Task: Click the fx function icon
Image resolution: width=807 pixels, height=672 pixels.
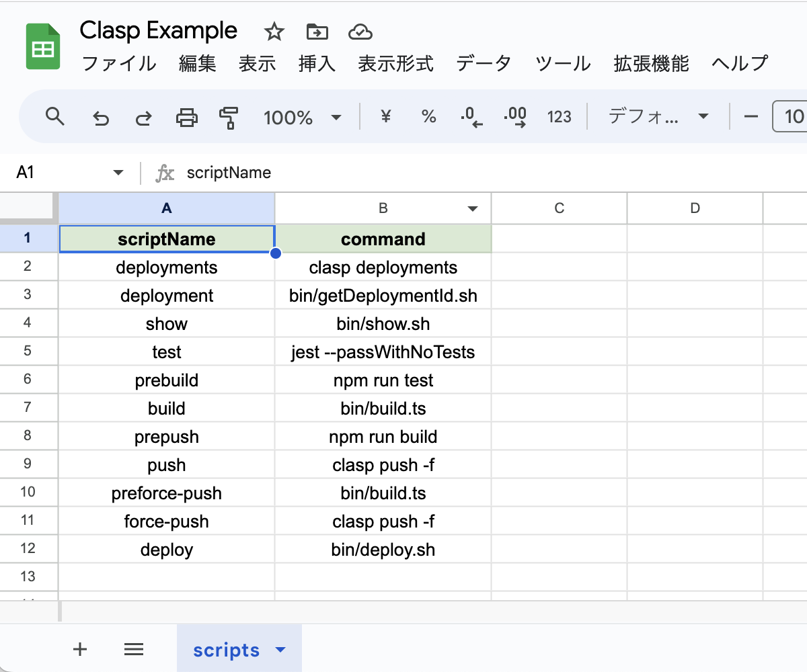Action: point(165,173)
